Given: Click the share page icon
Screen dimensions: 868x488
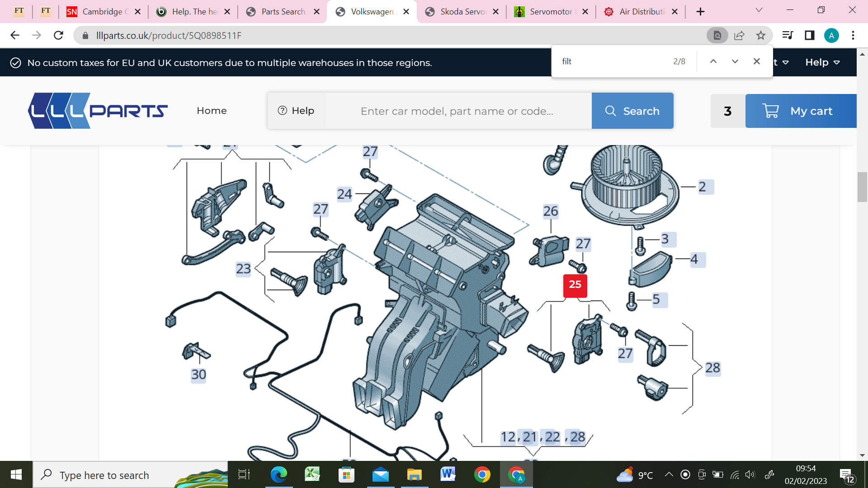Looking at the screenshot, I should point(739,35).
